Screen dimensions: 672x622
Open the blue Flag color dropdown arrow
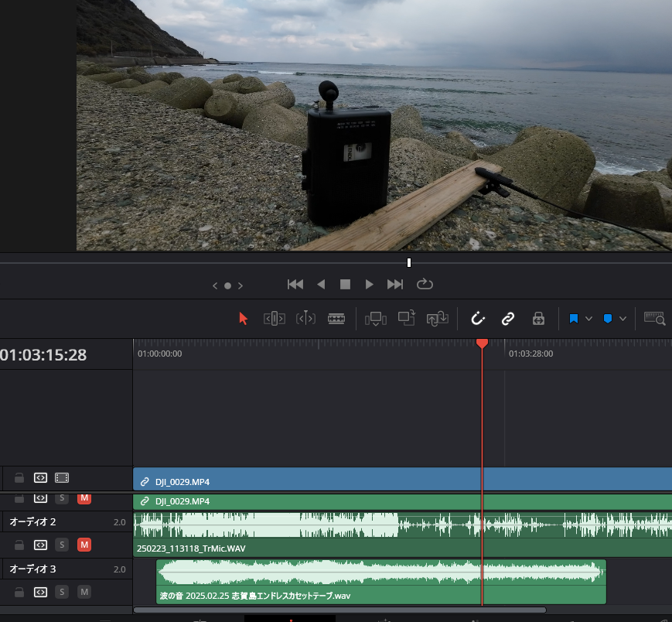(x=588, y=319)
